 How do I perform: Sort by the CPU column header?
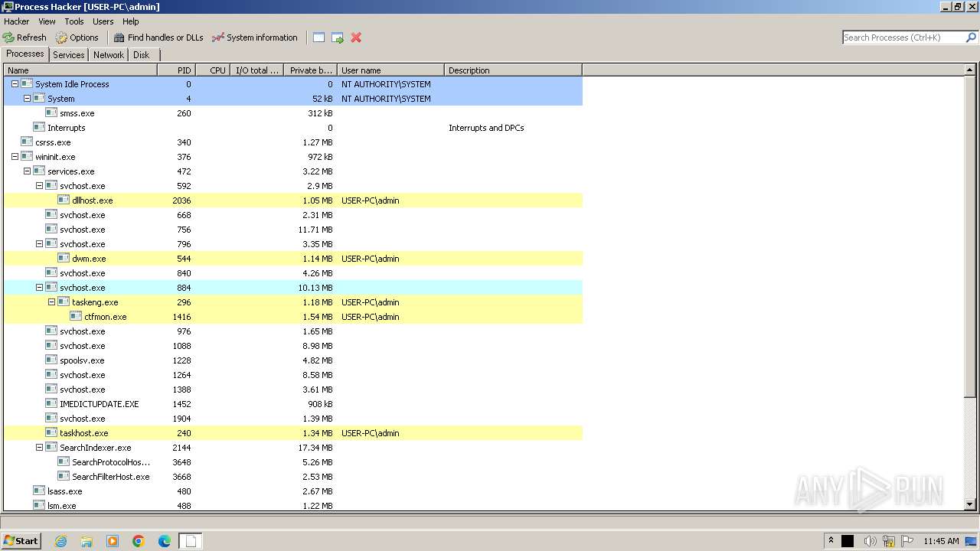pos(213,70)
